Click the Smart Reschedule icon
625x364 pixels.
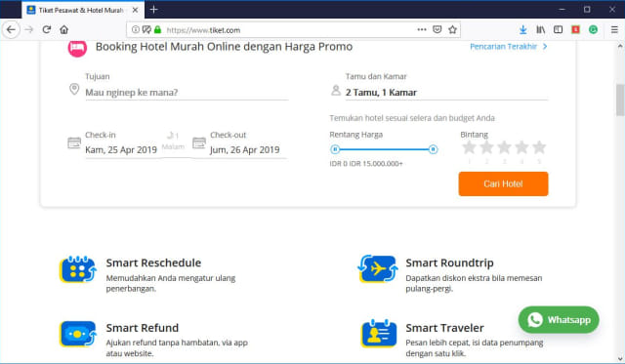click(78, 269)
